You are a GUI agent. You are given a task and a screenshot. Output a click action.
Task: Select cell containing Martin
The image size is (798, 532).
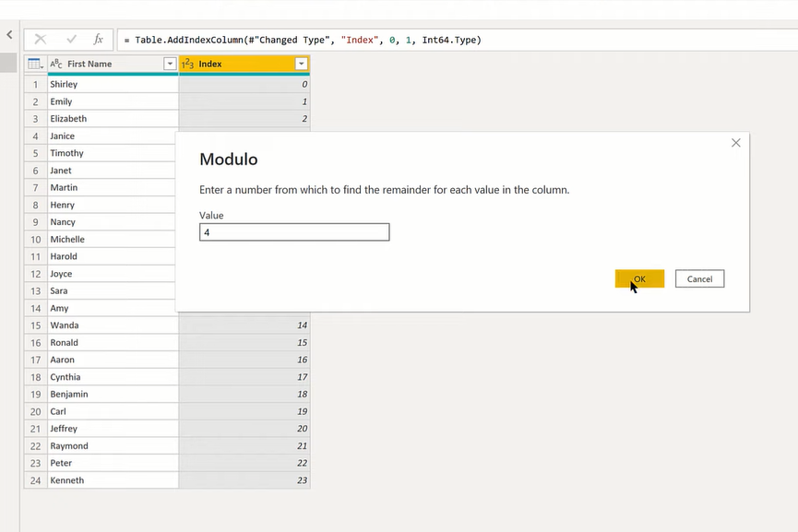[x=112, y=188]
